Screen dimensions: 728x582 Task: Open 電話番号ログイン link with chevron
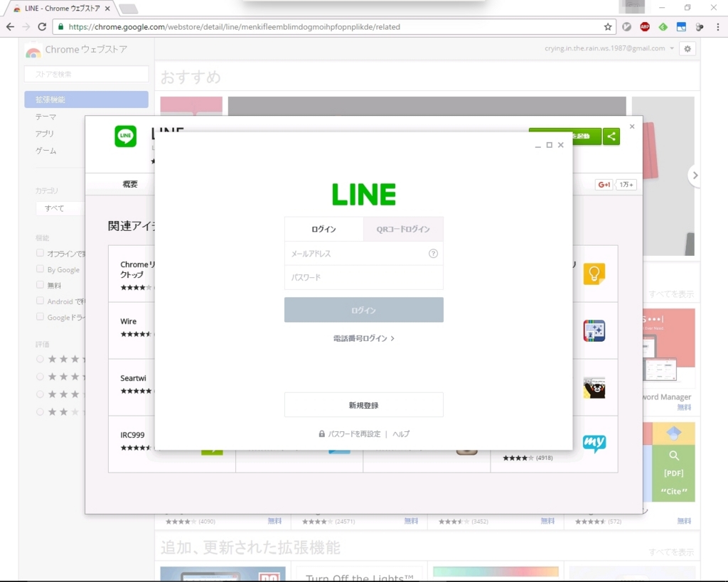(x=363, y=338)
